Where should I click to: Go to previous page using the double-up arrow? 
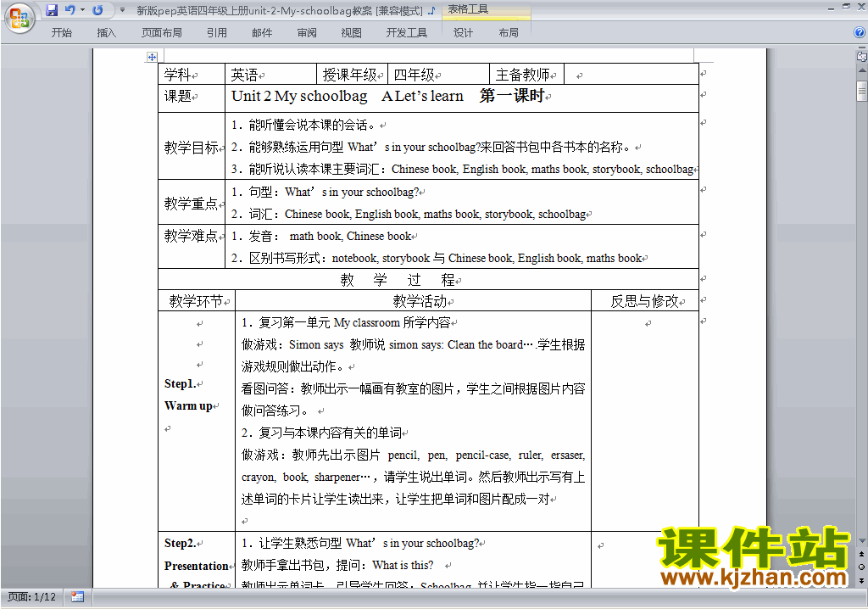pyautogui.click(x=861, y=554)
